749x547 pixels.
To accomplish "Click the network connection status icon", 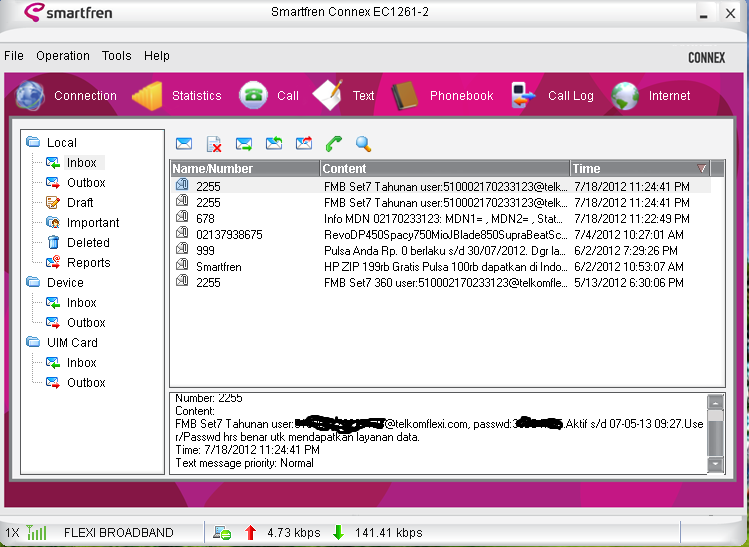I will (x=222, y=532).
